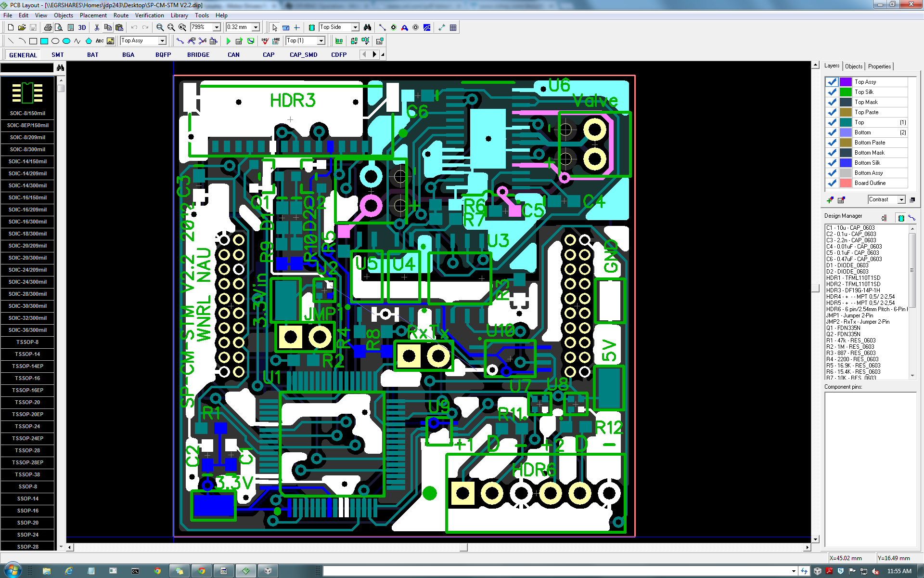Uncheck the Top Silk layer checkbox

tap(832, 92)
